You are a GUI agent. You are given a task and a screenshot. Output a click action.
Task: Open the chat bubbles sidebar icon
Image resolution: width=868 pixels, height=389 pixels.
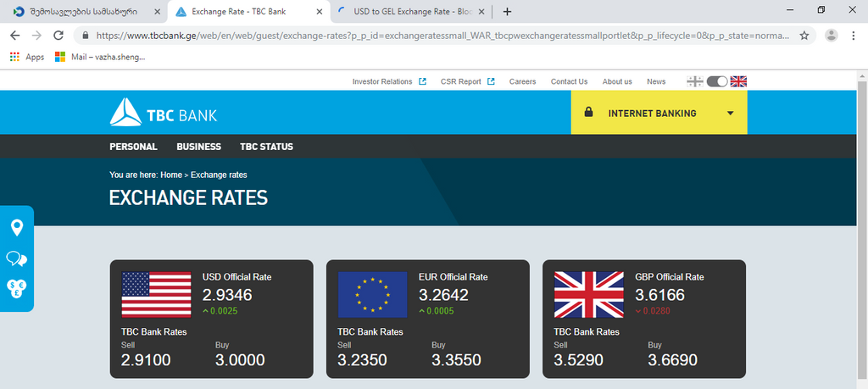coord(17,258)
